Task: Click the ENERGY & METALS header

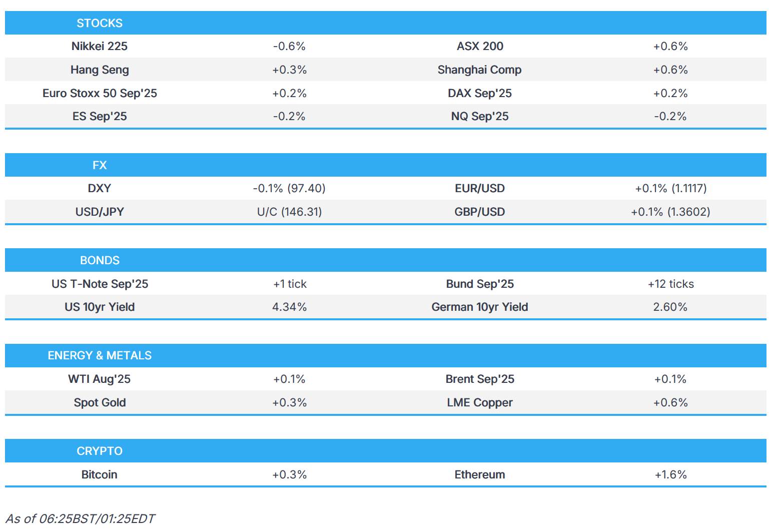Action: (x=100, y=355)
